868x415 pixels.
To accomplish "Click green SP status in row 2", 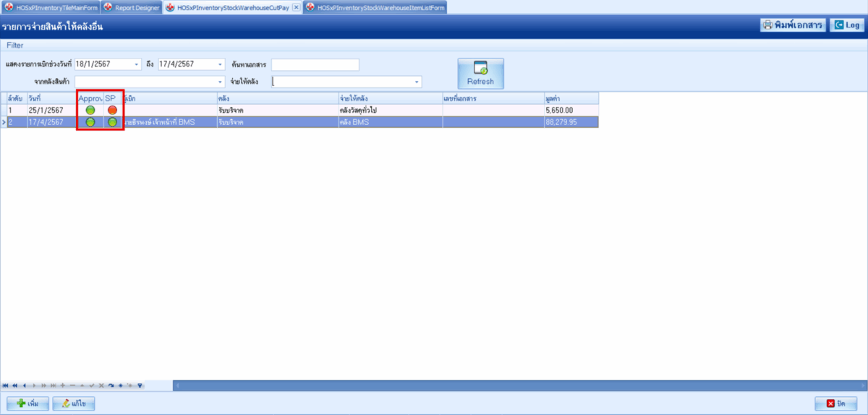I will point(112,123).
